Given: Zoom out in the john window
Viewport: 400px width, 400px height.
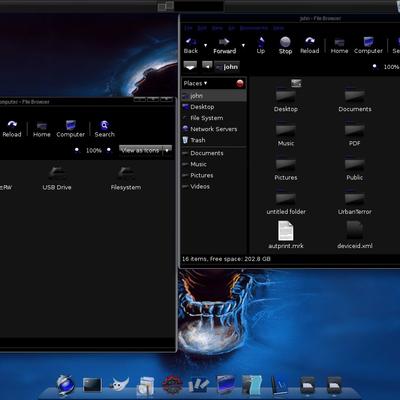Looking at the screenshot, I should click(375, 66).
